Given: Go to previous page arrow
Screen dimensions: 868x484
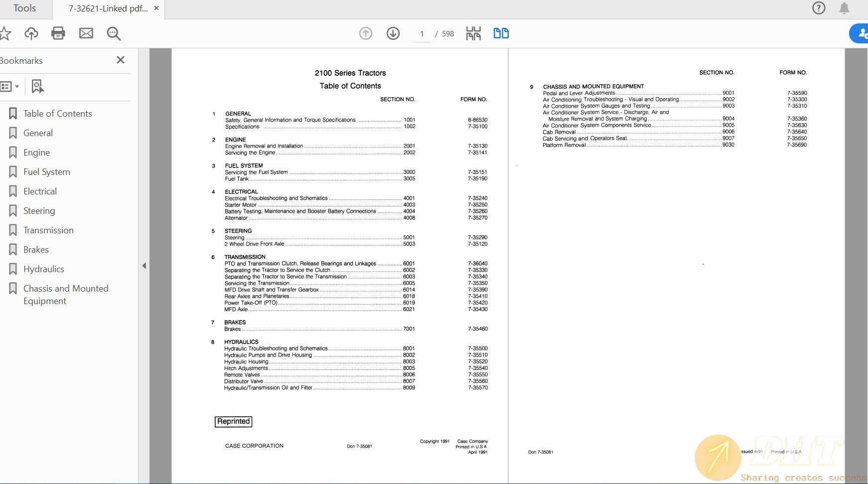Looking at the screenshot, I should pos(366,33).
